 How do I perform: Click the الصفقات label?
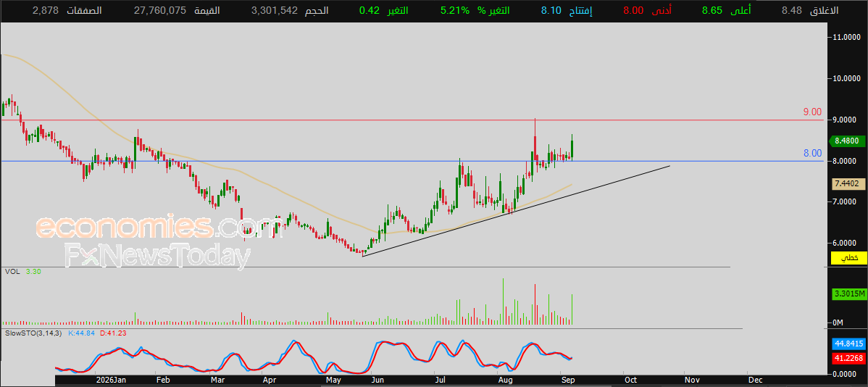(x=83, y=11)
